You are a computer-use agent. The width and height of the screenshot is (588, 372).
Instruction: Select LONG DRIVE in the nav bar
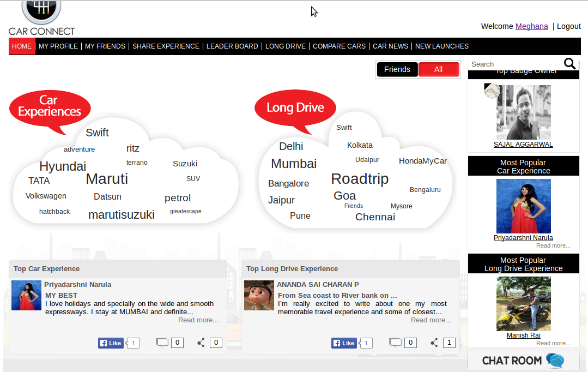point(286,46)
